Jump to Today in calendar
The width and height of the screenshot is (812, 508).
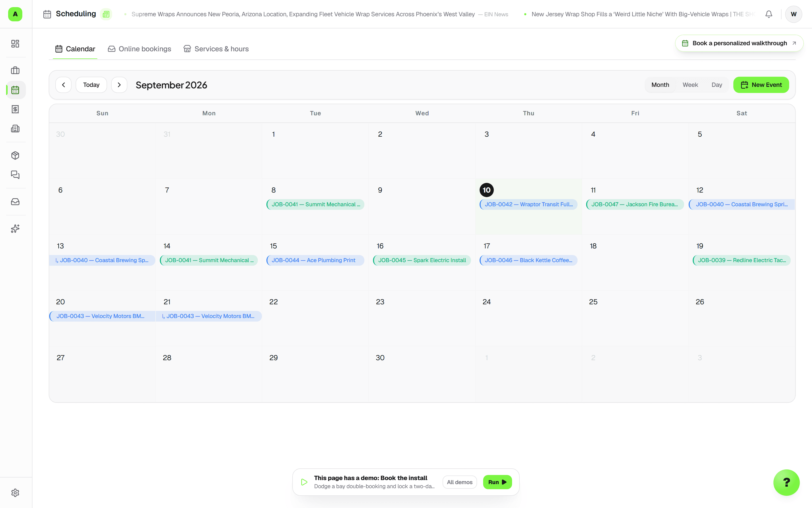pos(91,85)
